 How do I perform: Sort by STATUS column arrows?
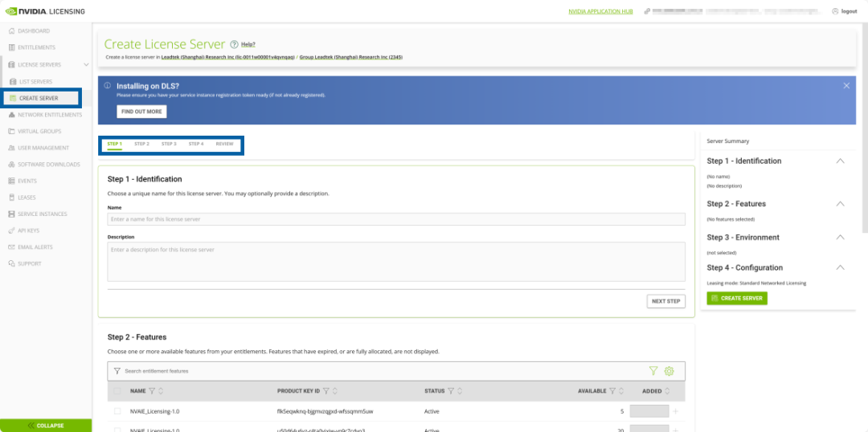click(460, 391)
